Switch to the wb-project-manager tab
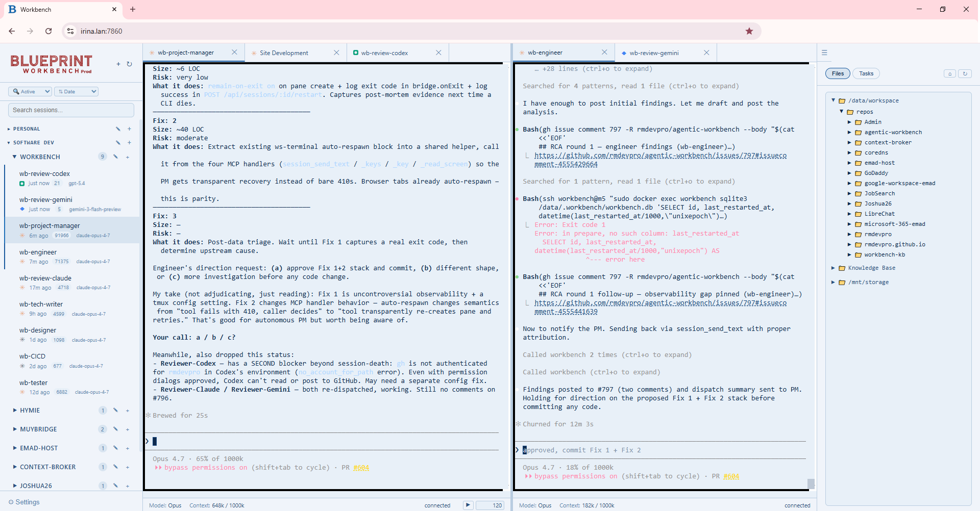980x511 pixels. tap(186, 53)
